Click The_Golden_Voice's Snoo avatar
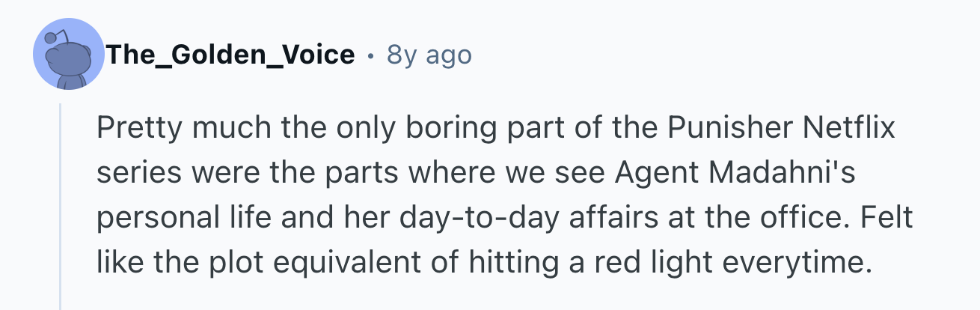This screenshot has width=980, height=310. point(68,55)
